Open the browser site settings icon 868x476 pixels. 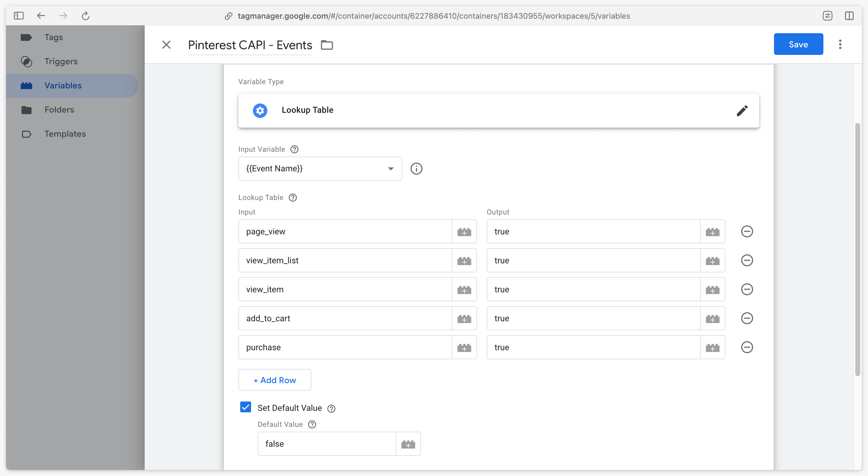[827, 16]
